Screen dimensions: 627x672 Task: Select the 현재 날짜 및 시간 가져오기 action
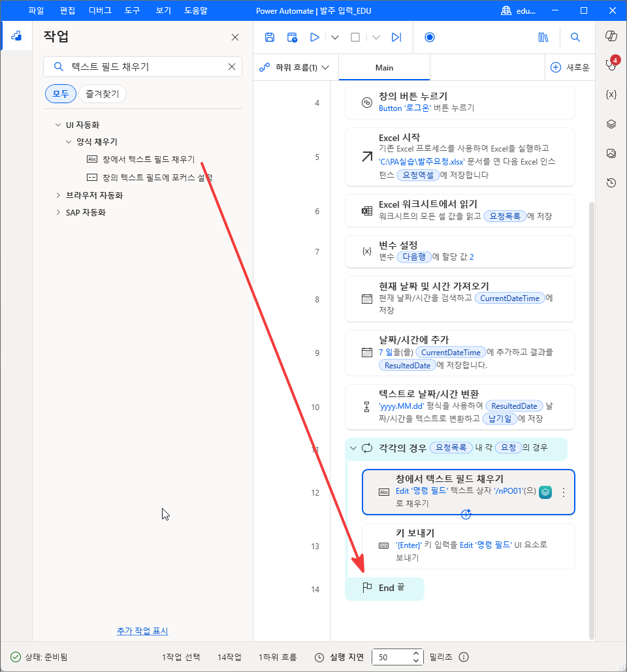[x=459, y=299]
